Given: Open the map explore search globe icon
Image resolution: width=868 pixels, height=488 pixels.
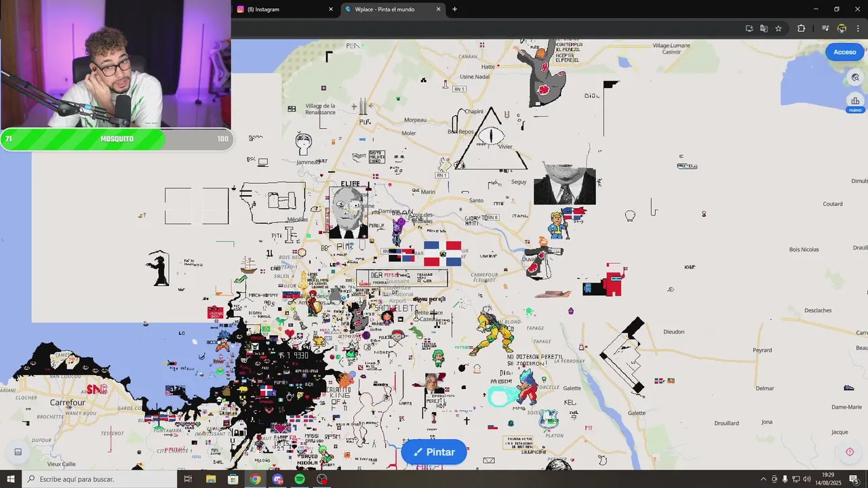Looking at the screenshot, I should coord(855,78).
